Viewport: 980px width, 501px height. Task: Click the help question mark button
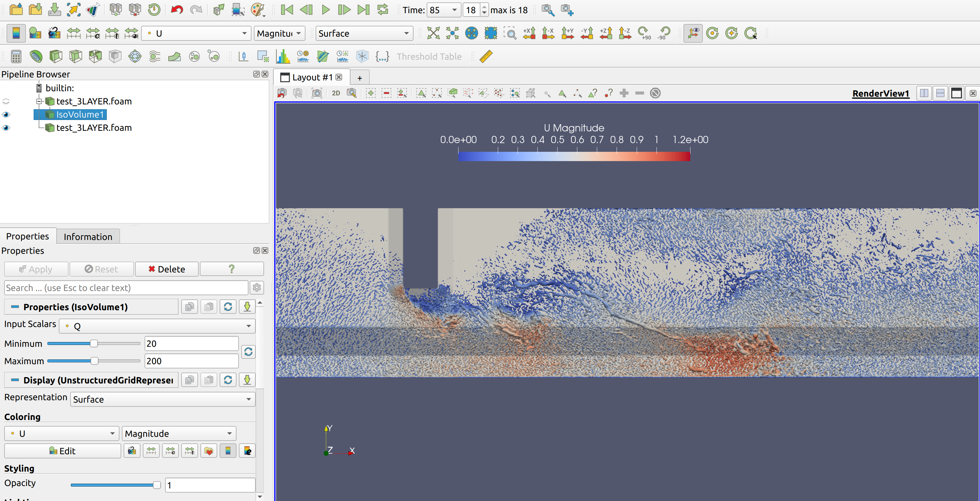pyautogui.click(x=232, y=269)
